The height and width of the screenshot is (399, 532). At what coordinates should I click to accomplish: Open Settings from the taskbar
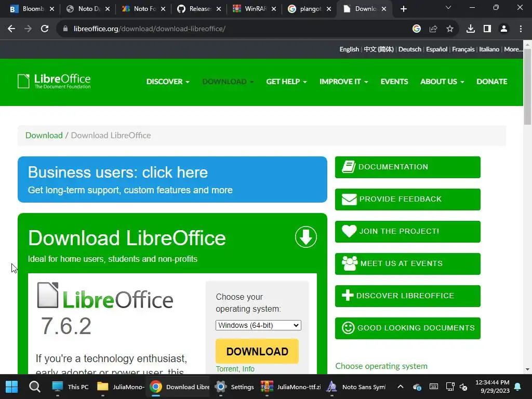[235, 387]
